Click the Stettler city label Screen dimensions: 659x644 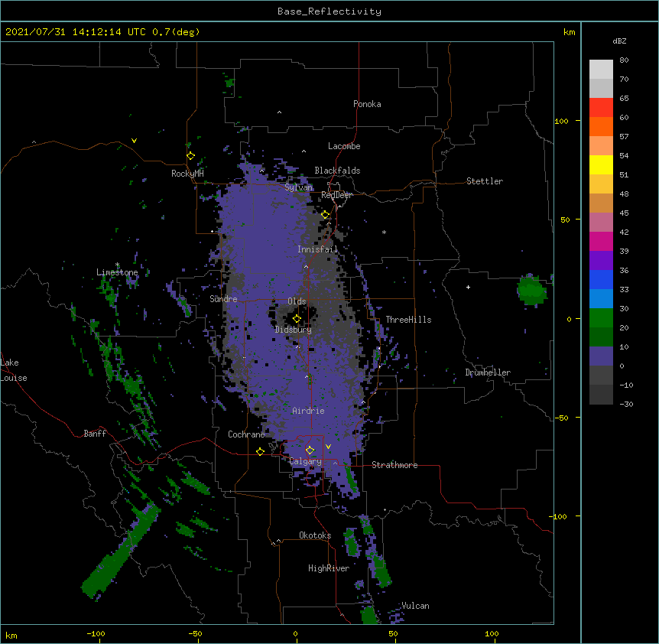click(x=485, y=181)
